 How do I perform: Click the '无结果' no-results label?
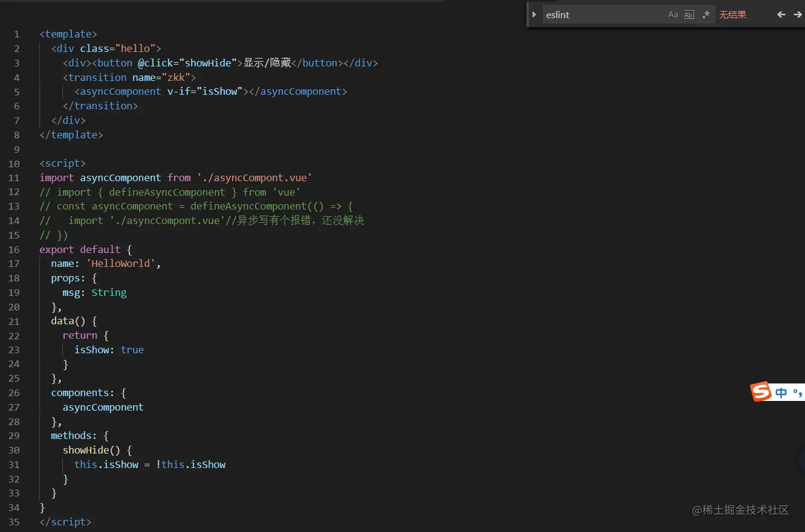coord(732,14)
